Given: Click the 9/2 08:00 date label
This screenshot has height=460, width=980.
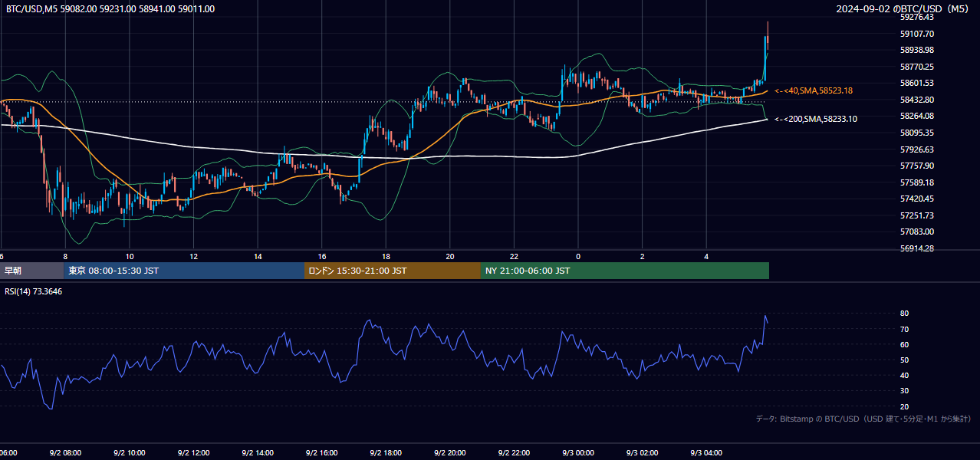Looking at the screenshot, I should click(x=65, y=453).
